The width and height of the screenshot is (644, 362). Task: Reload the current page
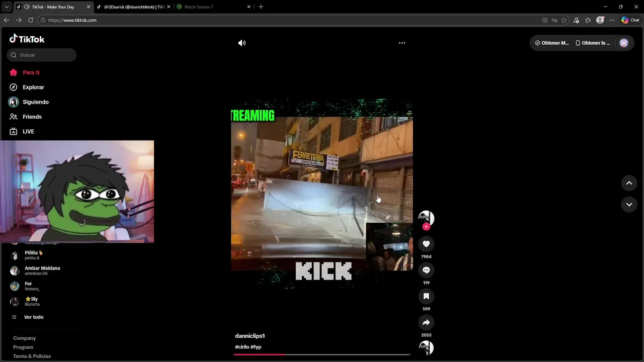point(31,20)
